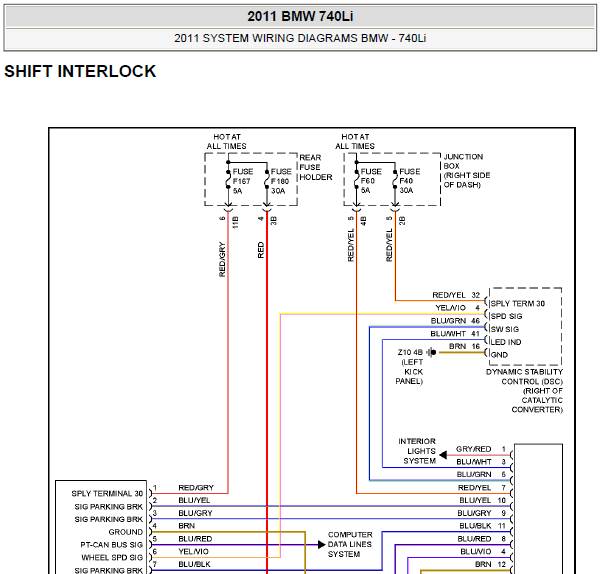Click the pin 5 'BLU/RED' wire label
The image size is (603, 574).
(195, 539)
